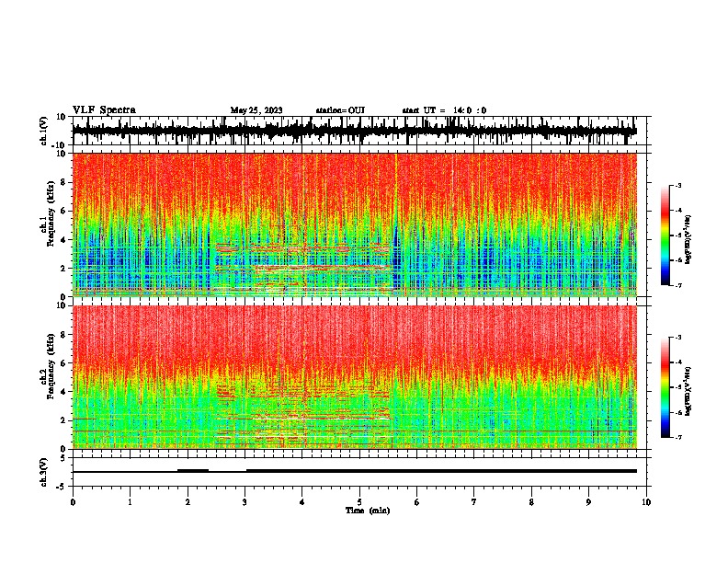Click the ch.1 voltage waveform trace
This screenshot has height=563, width=728.
point(354,131)
